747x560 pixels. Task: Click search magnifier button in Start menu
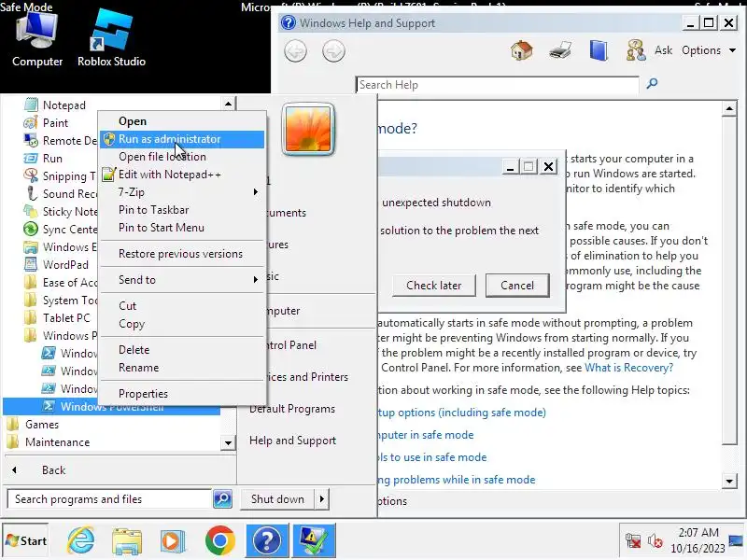click(x=222, y=498)
